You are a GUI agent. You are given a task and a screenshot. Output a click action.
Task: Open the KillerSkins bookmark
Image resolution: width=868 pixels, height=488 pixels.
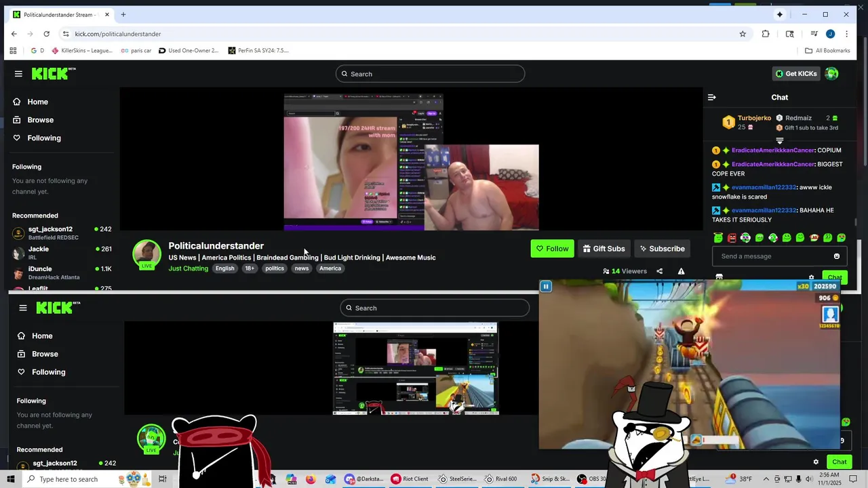point(82,50)
